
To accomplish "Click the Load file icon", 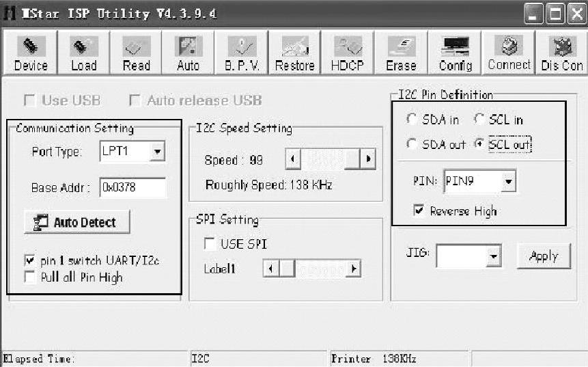I will (83, 53).
